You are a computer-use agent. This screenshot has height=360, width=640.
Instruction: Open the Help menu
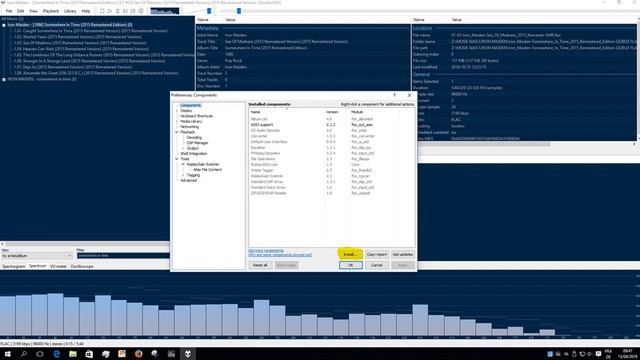(x=86, y=11)
